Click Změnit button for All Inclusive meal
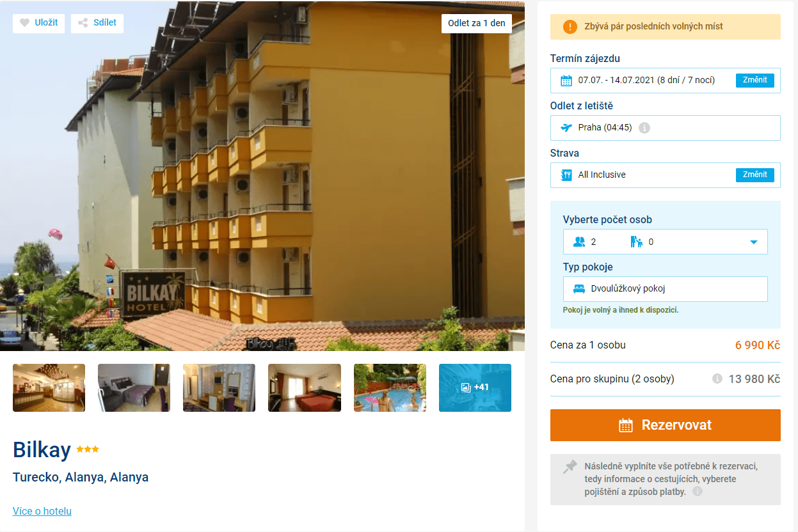798x532 pixels. coord(755,175)
